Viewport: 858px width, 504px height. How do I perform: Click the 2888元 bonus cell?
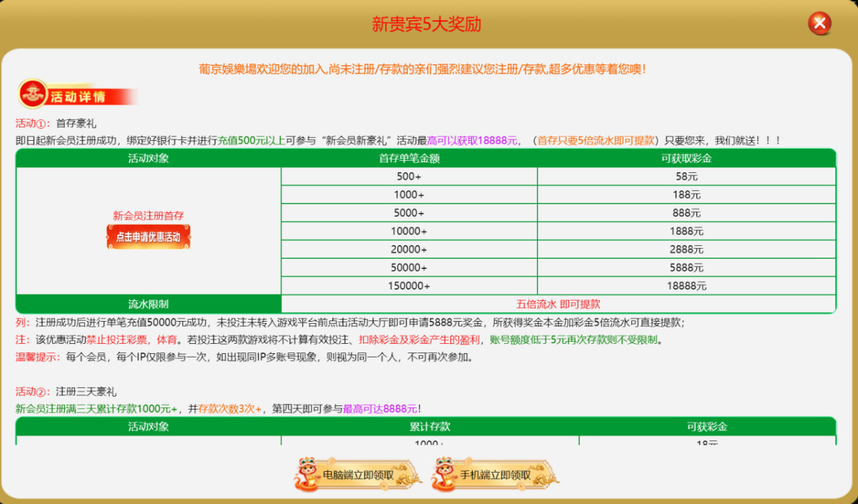(x=686, y=249)
